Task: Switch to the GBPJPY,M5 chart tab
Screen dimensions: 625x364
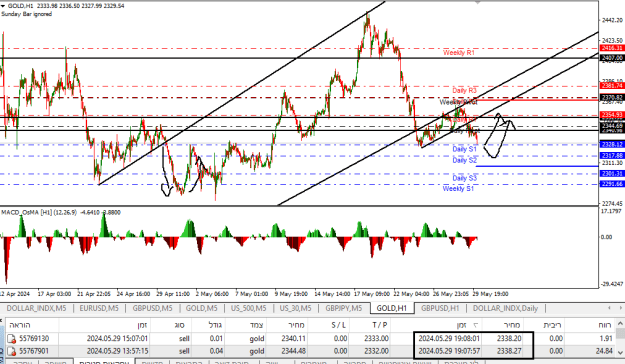Action: pos(344,308)
